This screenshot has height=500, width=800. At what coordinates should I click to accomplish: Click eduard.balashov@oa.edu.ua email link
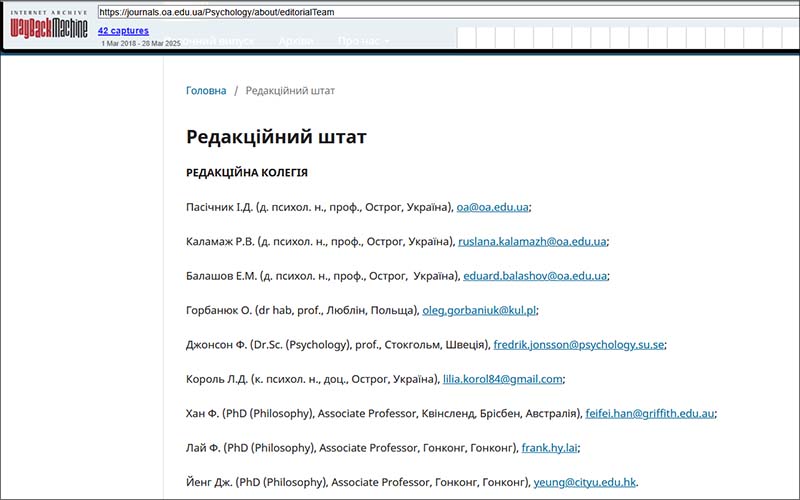(x=534, y=276)
